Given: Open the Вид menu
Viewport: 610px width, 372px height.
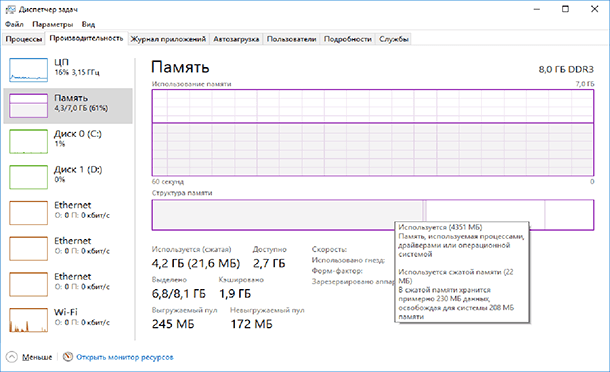Looking at the screenshot, I should click(88, 24).
